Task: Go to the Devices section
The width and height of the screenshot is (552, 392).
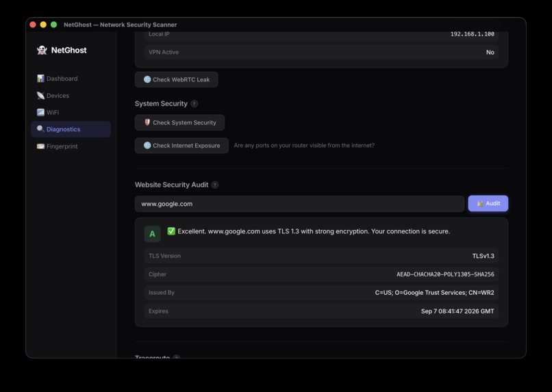Action: coord(71,95)
